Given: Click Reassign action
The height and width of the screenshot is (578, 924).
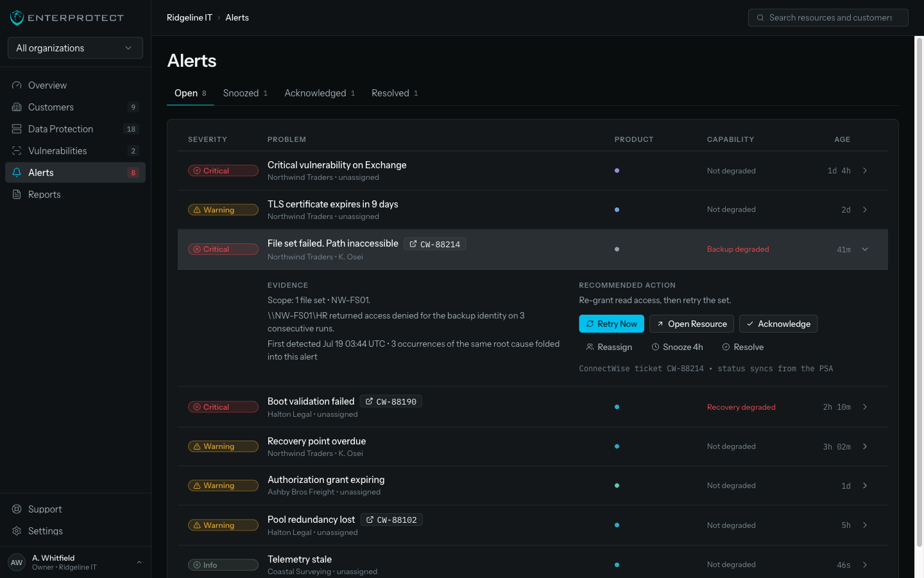Looking at the screenshot, I should pos(609,347).
